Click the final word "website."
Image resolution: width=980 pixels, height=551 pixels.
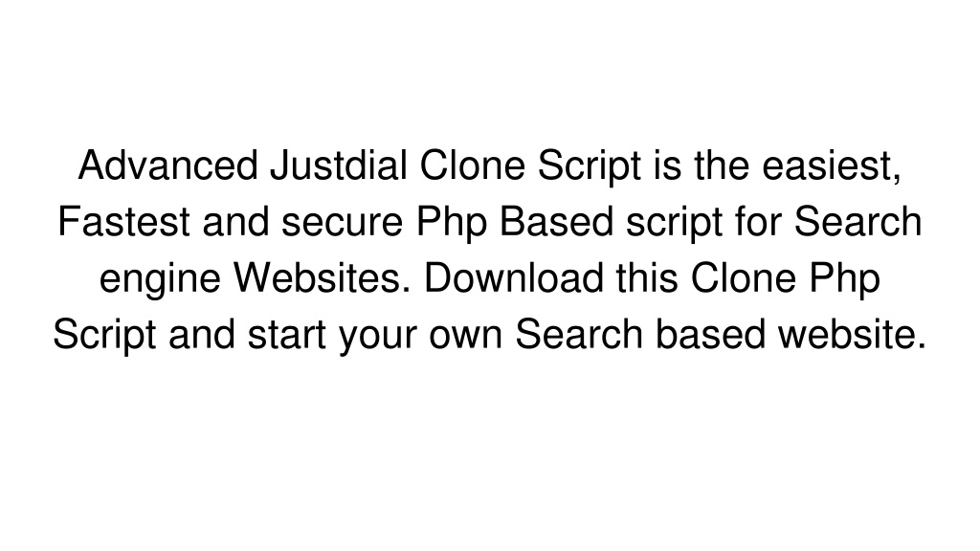[853, 334]
